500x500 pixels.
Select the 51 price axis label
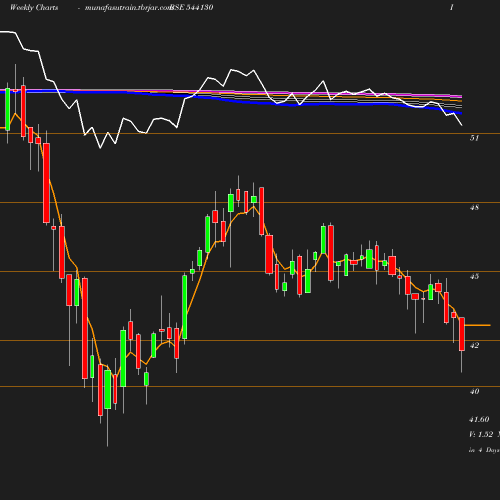point(474,138)
